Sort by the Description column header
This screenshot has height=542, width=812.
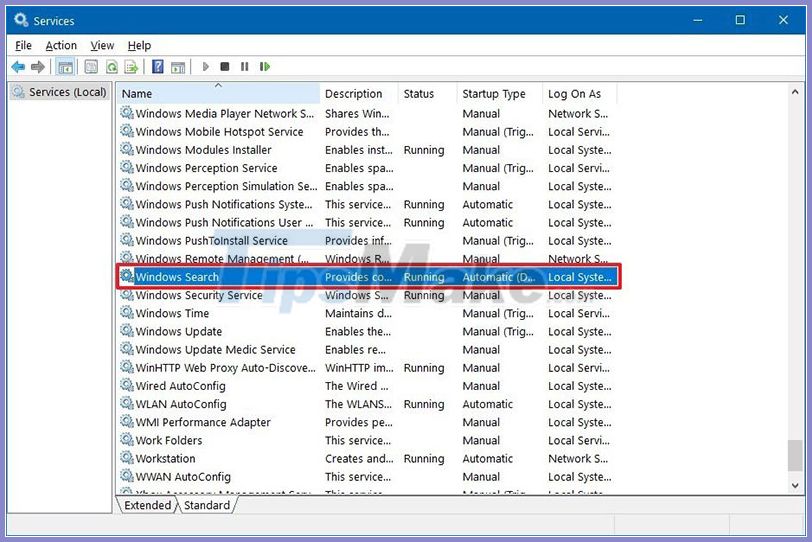coord(359,94)
